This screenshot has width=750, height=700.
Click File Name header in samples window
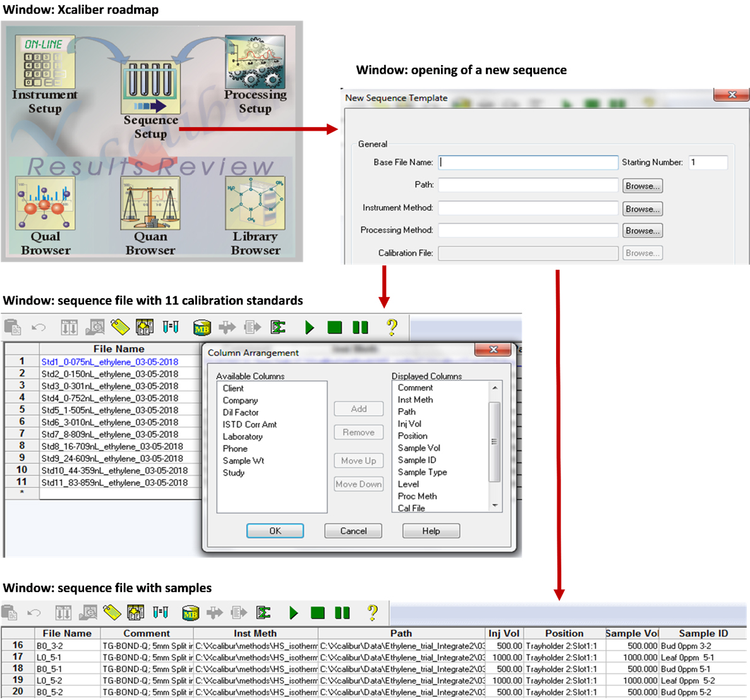pyautogui.click(x=67, y=634)
